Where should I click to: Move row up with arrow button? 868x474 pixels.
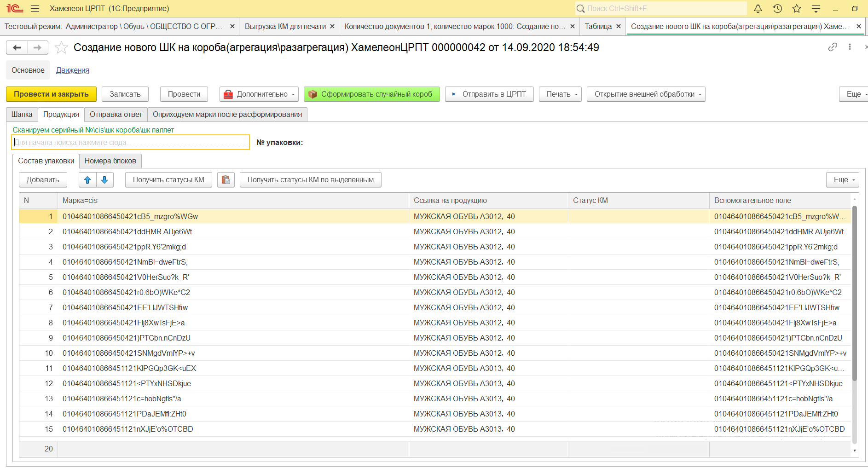coord(87,180)
